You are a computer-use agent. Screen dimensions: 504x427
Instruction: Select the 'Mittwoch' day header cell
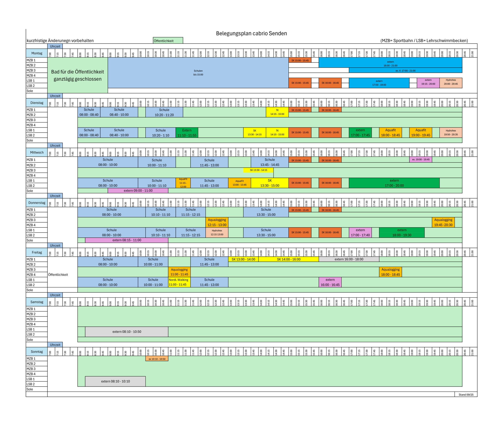coord(37,152)
